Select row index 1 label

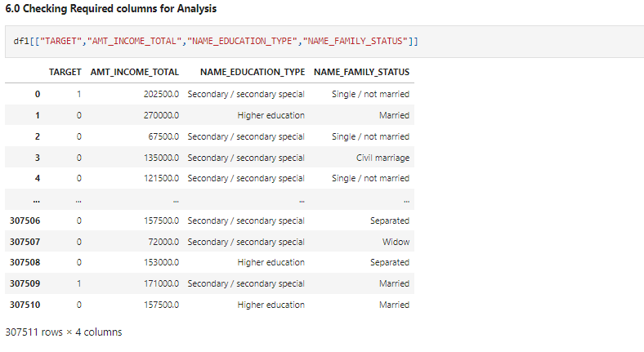coord(38,116)
